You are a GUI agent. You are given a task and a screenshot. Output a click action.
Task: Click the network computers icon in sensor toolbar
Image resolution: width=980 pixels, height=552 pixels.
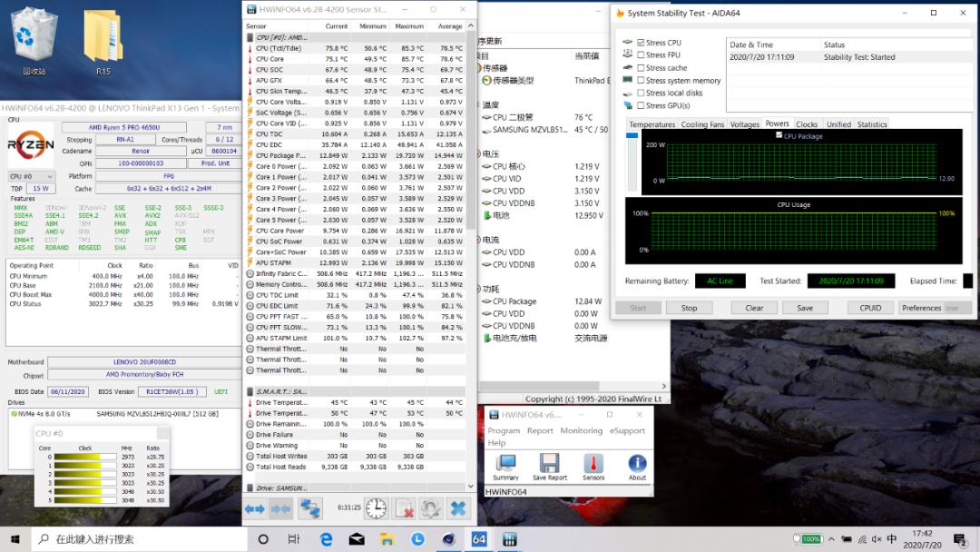[x=310, y=508]
